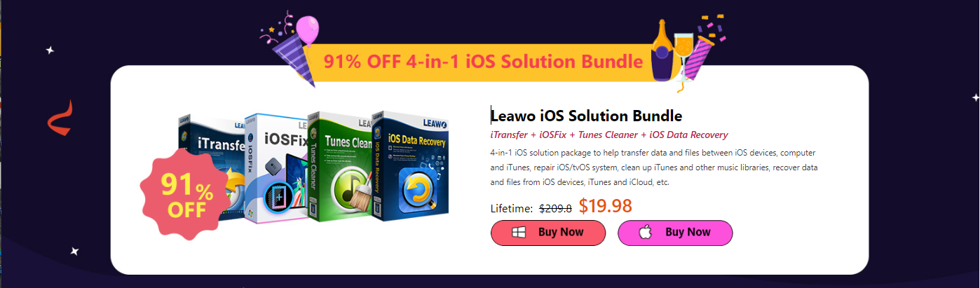Click the 4-in-1 iOS solution description paragraph

click(x=654, y=167)
